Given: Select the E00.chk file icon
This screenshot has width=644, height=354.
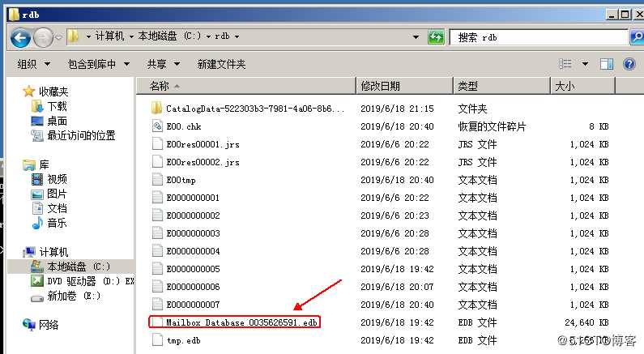Looking at the screenshot, I should pos(157,126).
